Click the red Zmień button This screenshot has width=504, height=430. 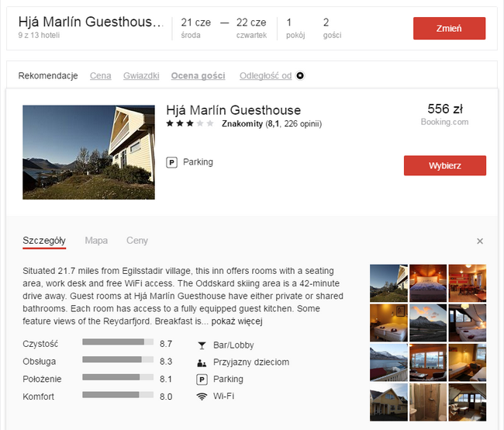450,28
